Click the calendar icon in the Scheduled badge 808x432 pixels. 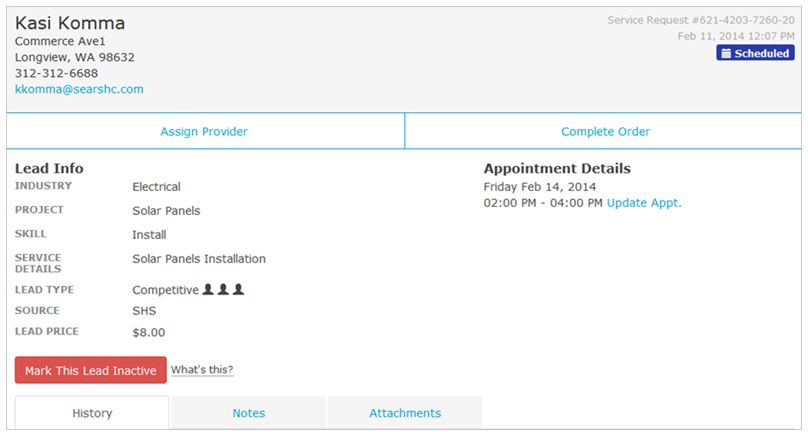pos(726,54)
